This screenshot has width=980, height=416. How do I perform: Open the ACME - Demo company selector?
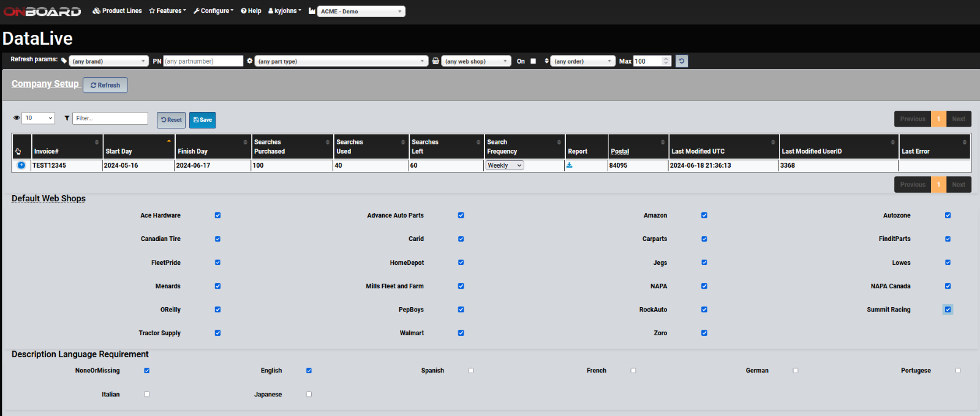(x=361, y=12)
